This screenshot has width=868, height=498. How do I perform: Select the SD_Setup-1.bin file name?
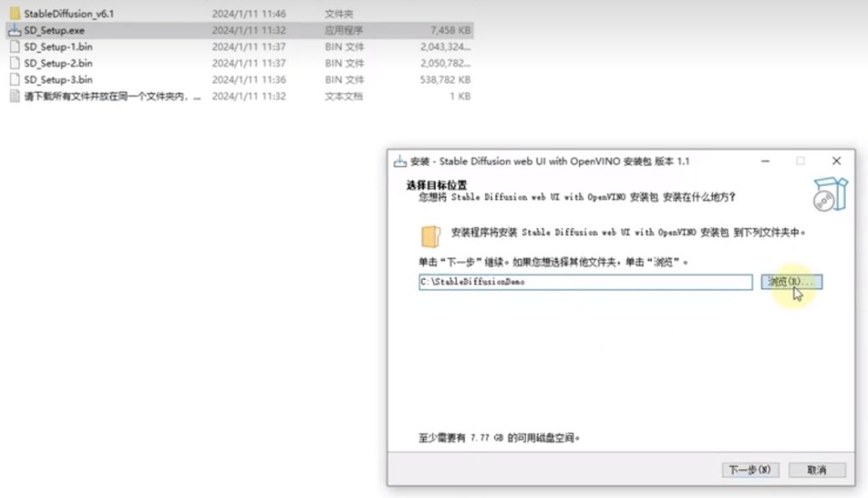coord(58,47)
